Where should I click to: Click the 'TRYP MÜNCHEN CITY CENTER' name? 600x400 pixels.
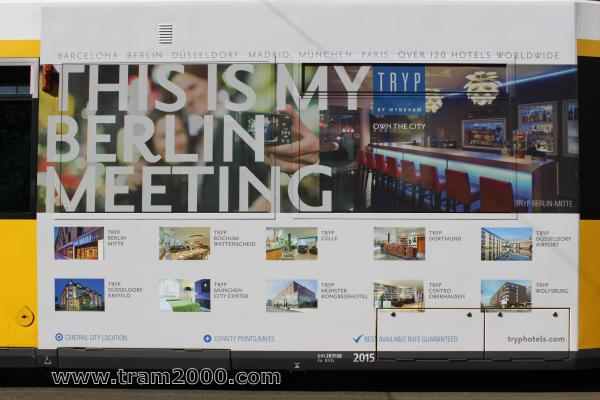[x=231, y=290]
